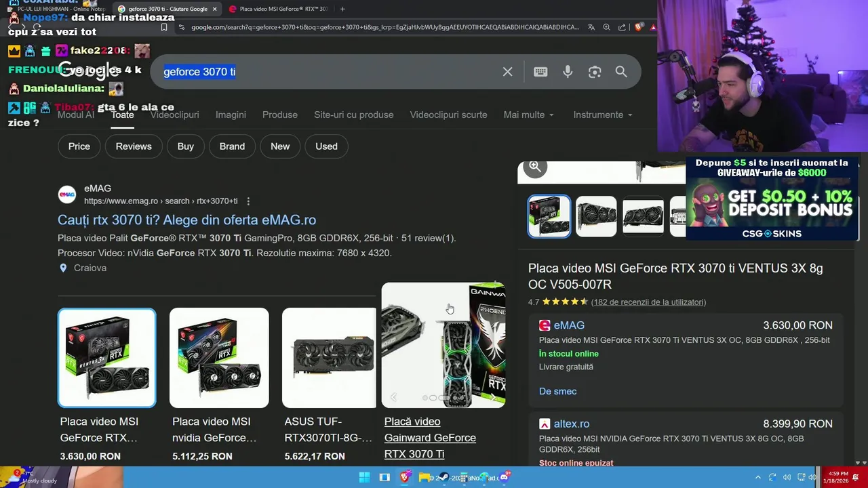Open the Steam taskbar icon
Image resolution: width=868 pixels, height=488 pixels.
(444, 477)
